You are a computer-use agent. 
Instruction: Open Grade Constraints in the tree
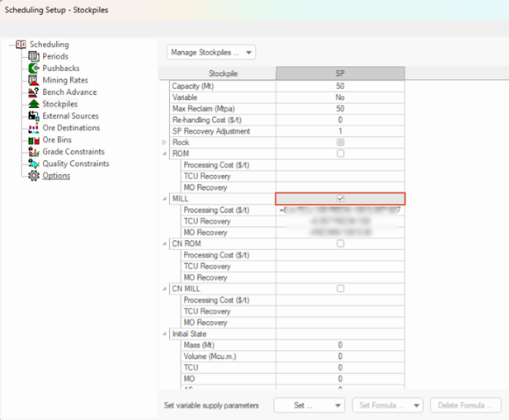[x=73, y=152]
